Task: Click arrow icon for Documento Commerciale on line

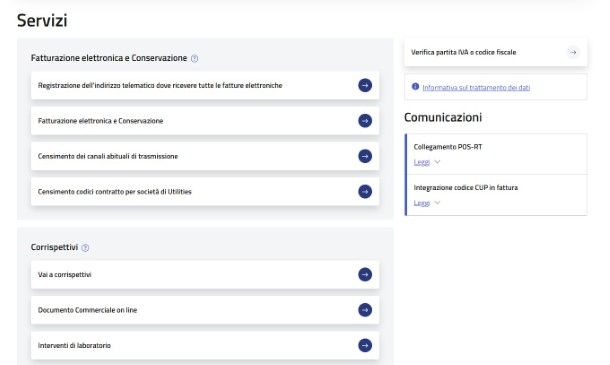Action: point(365,310)
